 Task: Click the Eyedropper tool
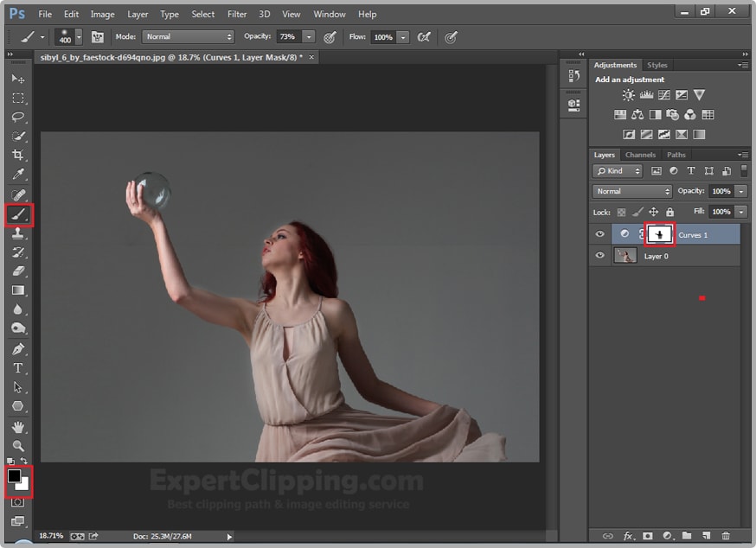tap(18, 175)
